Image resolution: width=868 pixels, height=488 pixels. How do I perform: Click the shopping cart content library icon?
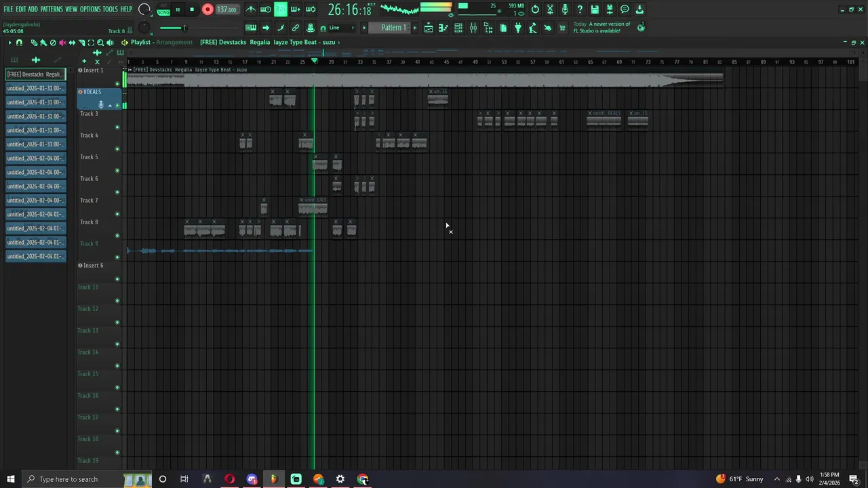point(562,28)
